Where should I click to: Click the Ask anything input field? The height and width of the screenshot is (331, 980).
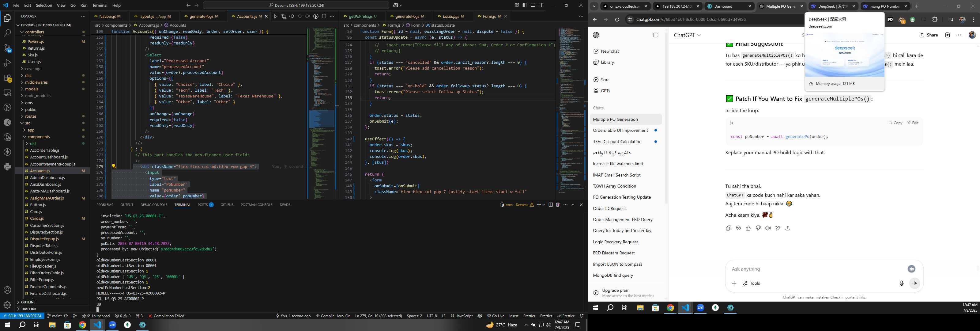coord(814,269)
